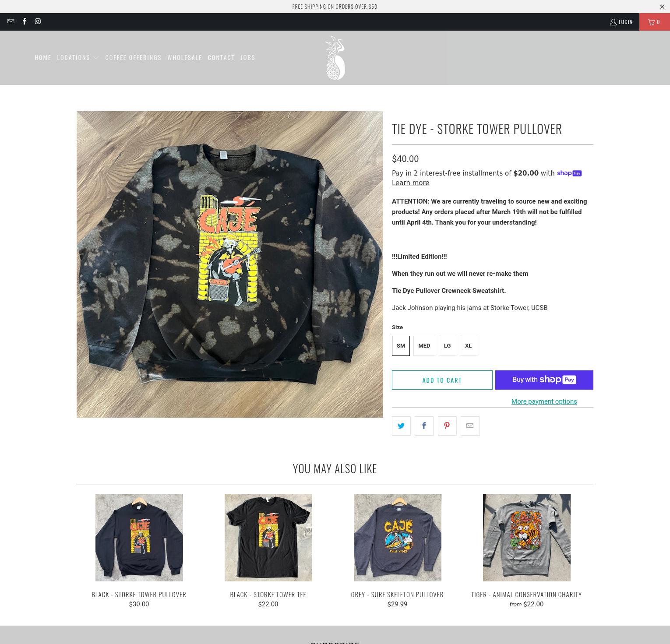670x644 pixels.
Task: Share product via email icon
Action: [x=470, y=426]
